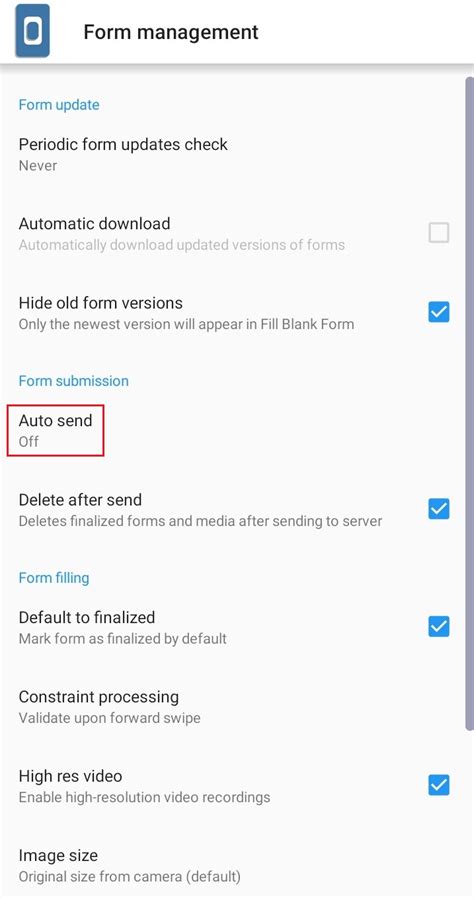Image resolution: width=474 pixels, height=898 pixels.
Task: Tap 'Original size from camera (default)' text
Action: coord(129,876)
